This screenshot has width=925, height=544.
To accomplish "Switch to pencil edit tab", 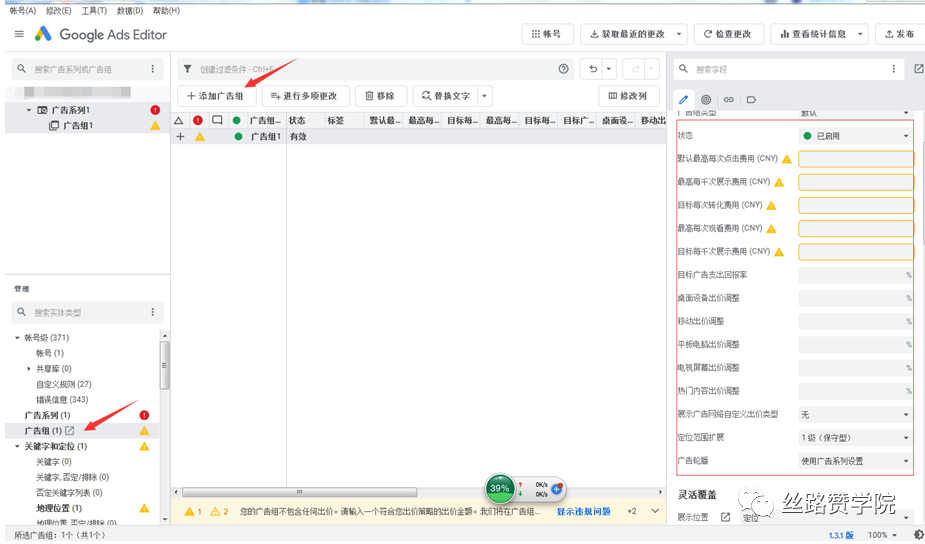I will (684, 99).
